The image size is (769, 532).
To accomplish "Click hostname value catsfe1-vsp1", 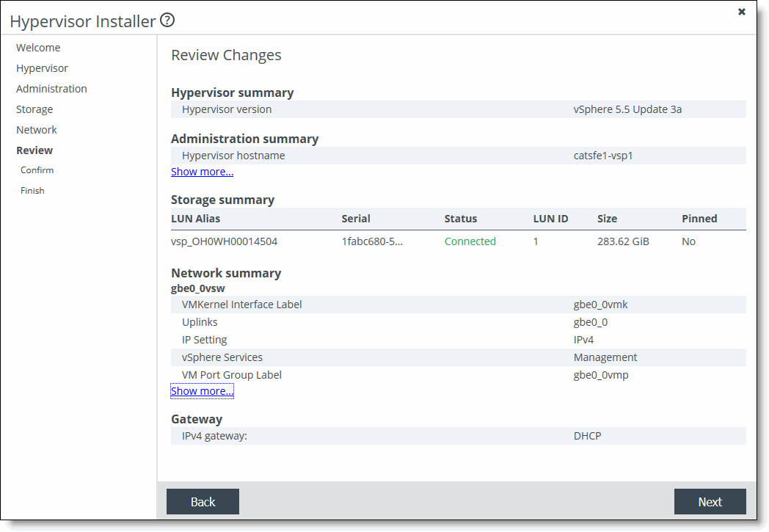I will point(603,156).
